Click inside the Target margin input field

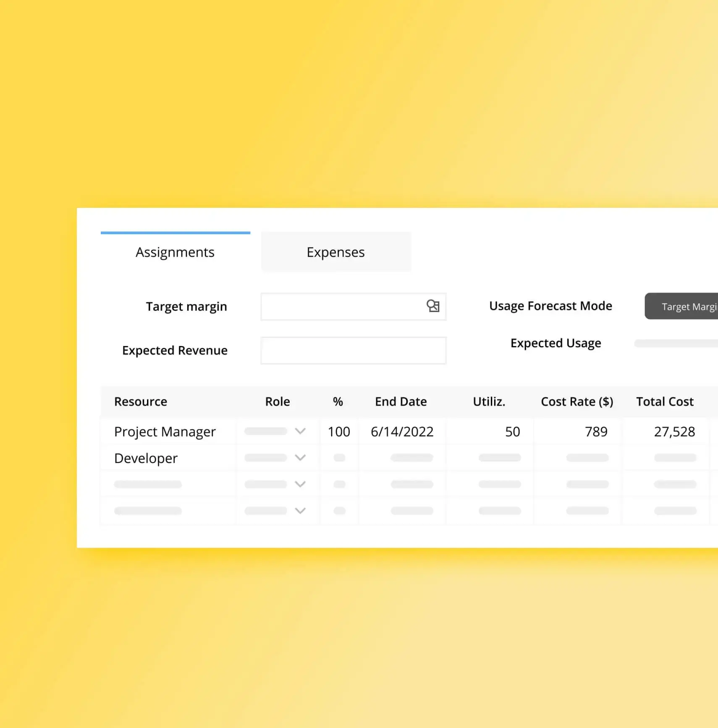pos(344,306)
